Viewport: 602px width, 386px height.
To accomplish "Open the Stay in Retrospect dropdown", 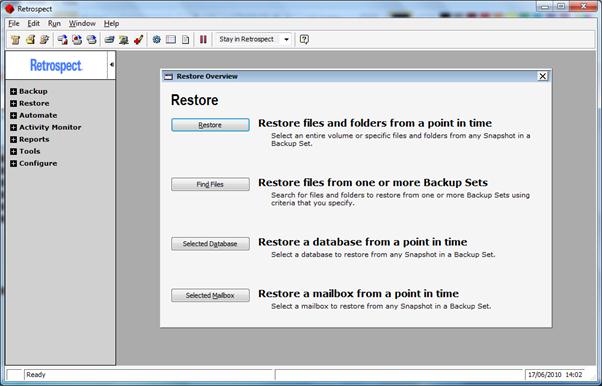I will tap(286, 39).
